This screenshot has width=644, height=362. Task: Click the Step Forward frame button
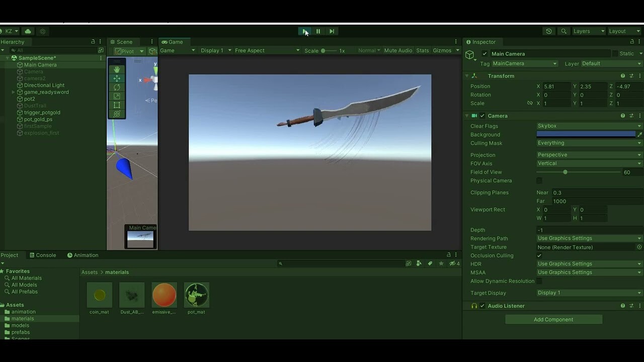332,31
